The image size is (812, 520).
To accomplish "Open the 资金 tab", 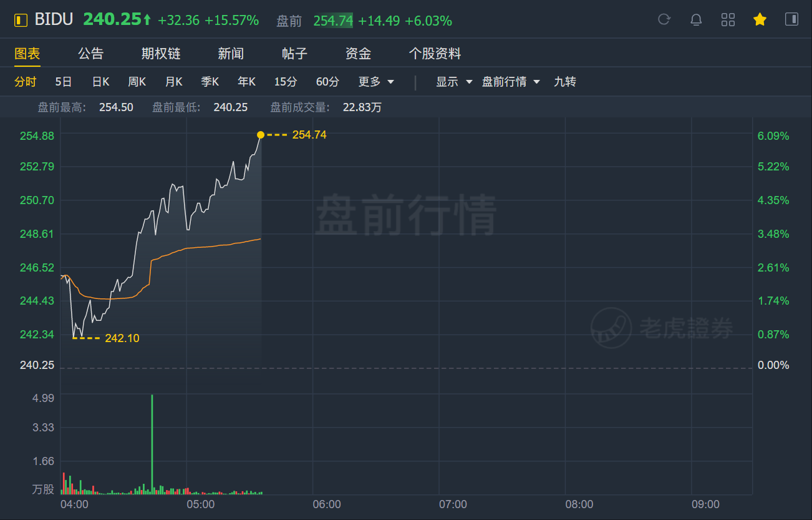I will [358, 54].
